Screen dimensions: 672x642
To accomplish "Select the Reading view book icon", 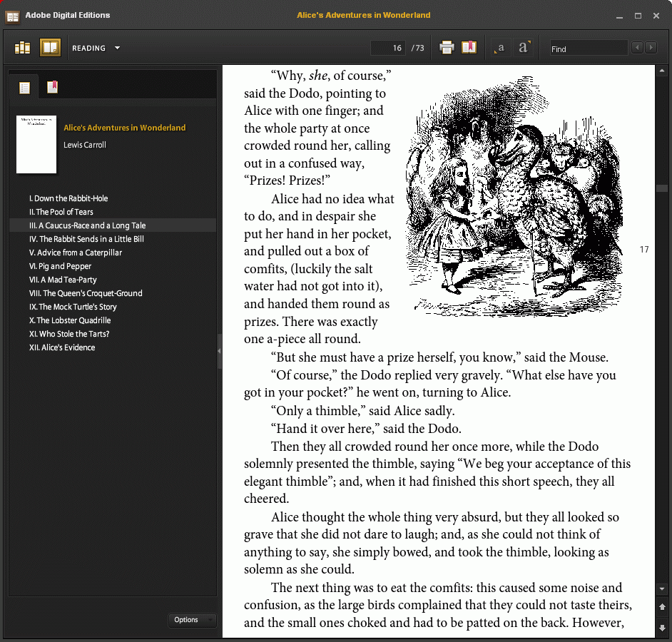I will tap(50, 48).
